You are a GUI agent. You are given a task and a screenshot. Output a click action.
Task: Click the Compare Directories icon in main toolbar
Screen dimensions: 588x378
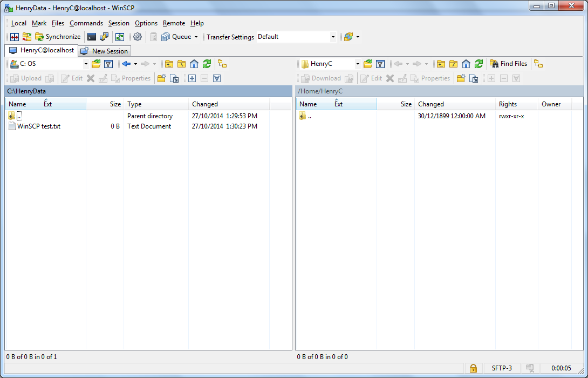(15, 37)
